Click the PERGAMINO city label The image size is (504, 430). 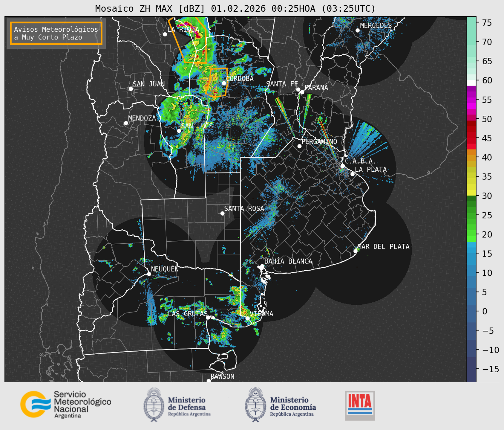319,141
